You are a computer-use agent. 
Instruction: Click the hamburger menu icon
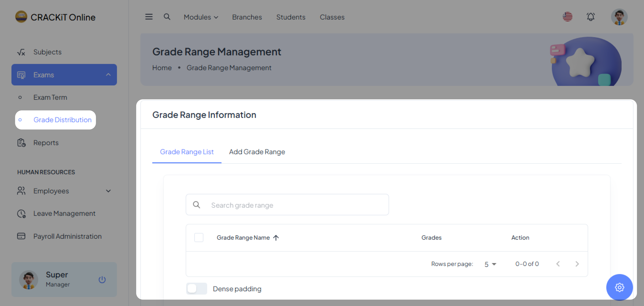pos(149,17)
